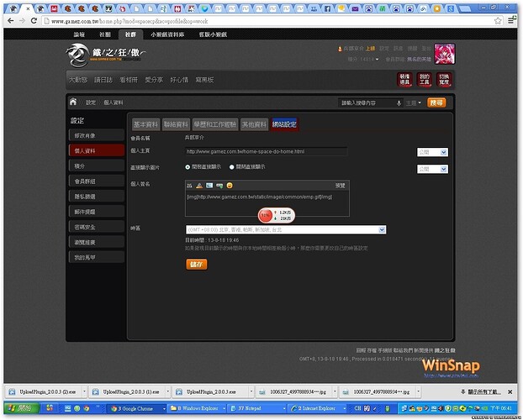
Task: Click 預覽 in signature editor
Action: (340, 186)
